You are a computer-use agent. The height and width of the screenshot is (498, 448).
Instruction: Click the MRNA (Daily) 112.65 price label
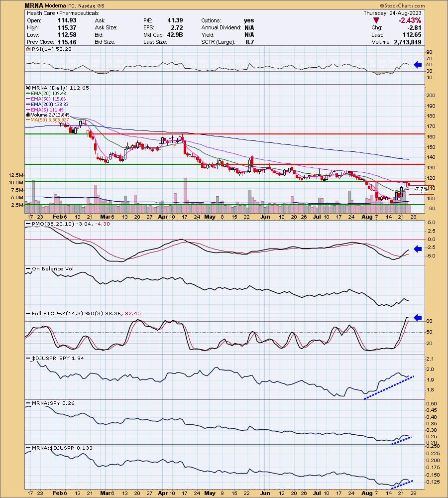(60, 88)
